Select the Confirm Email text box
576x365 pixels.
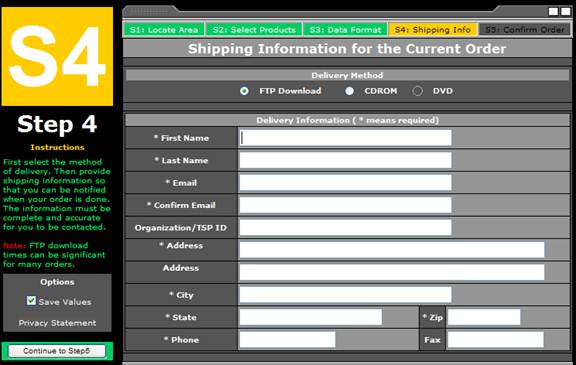(x=345, y=205)
